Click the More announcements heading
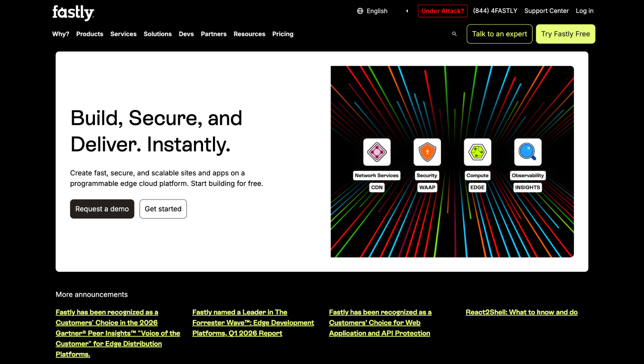 pos(92,294)
